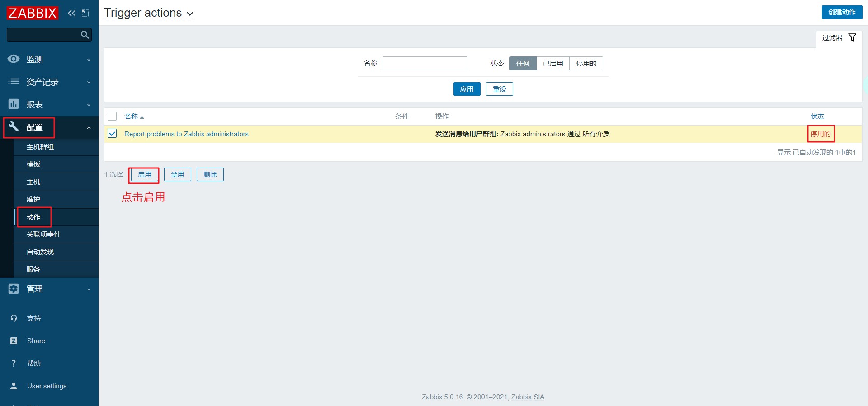Set status filter to 已启用
The width and height of the screenshot is (868, 406).
553,64
